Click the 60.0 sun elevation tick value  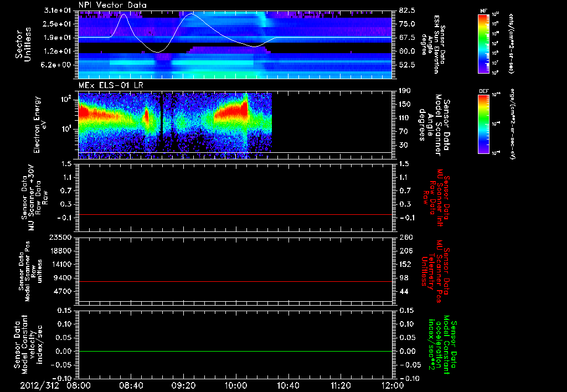pyautogui.click(x=407, y=51)
